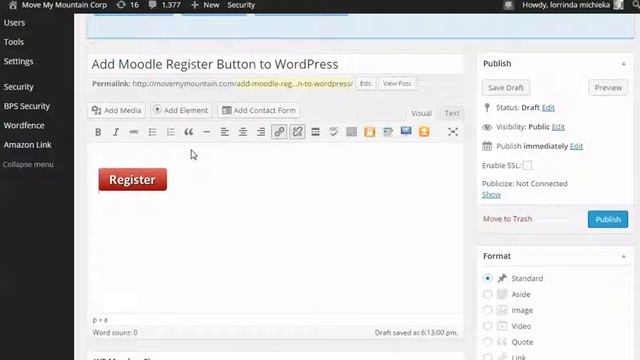Click the orange box toolbar icon

point(370,132)
